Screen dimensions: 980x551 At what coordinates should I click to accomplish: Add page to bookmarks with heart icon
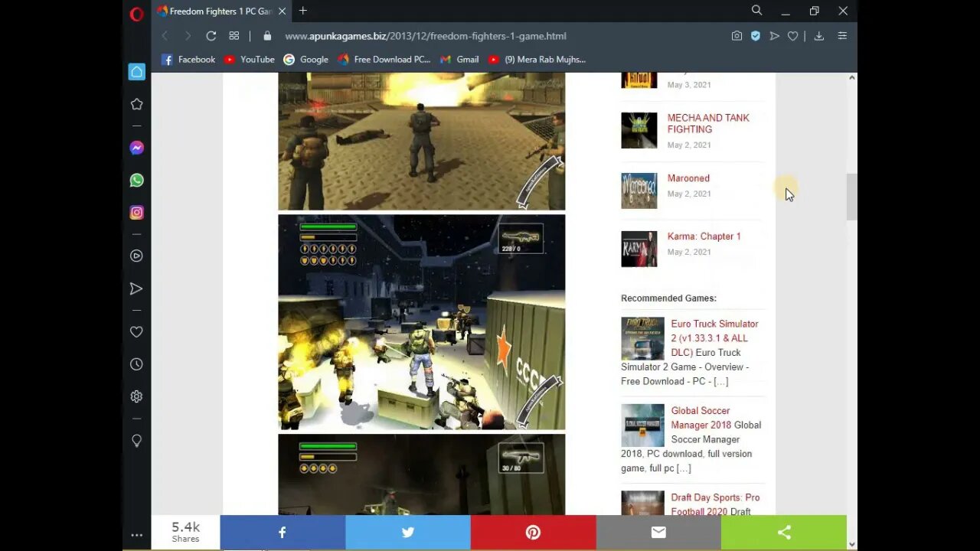click(792, 36)
